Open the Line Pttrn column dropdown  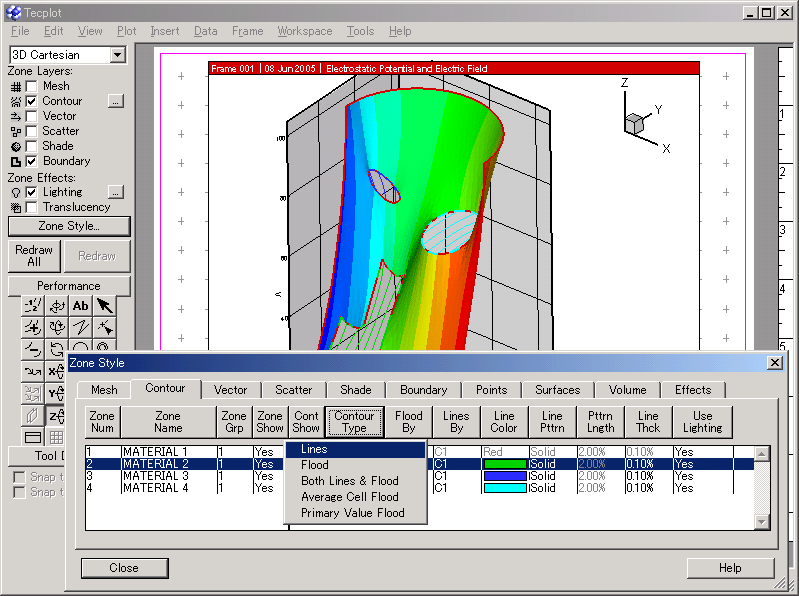tap(552, 422)
